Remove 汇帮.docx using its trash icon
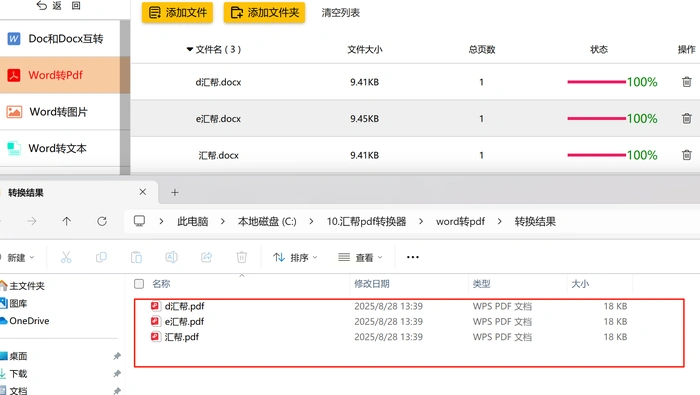Image resolution: width=700 pixels, height=395 pixels. click(687, 155)
